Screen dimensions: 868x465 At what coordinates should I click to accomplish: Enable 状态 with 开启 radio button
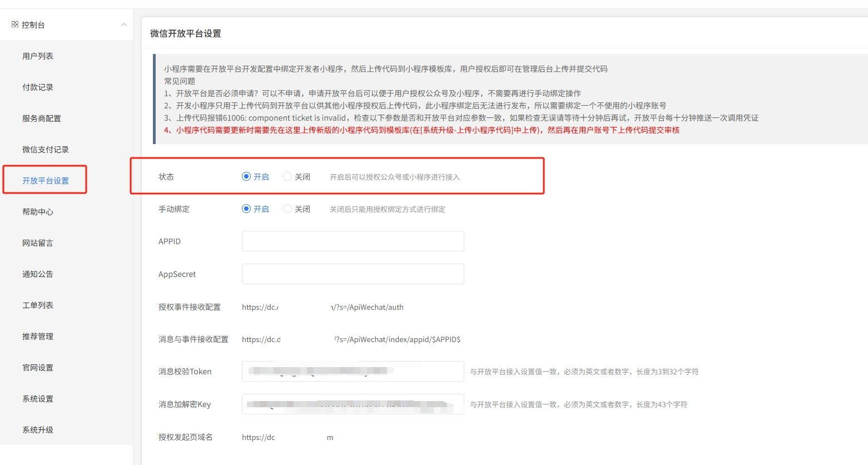tap(246, 177)
